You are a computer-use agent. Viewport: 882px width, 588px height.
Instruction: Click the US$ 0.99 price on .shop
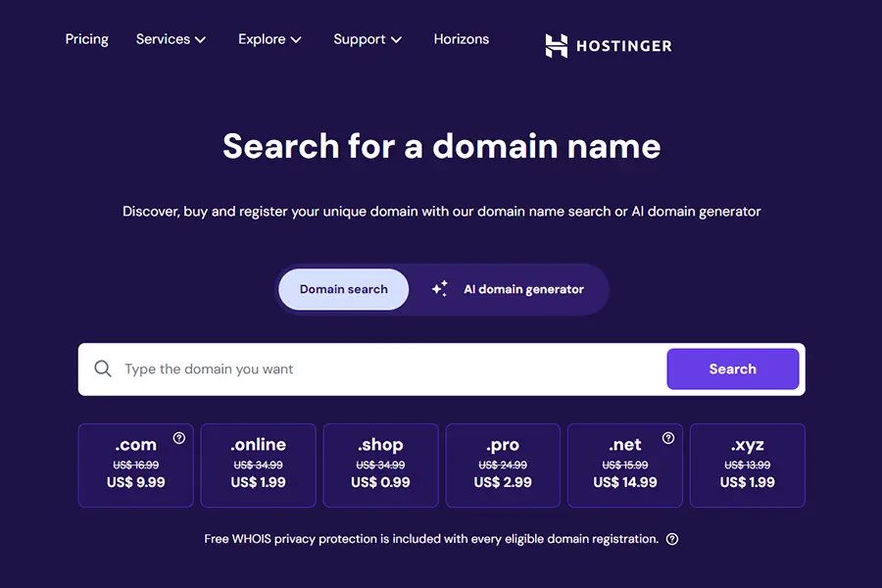(x=381, y=482)
